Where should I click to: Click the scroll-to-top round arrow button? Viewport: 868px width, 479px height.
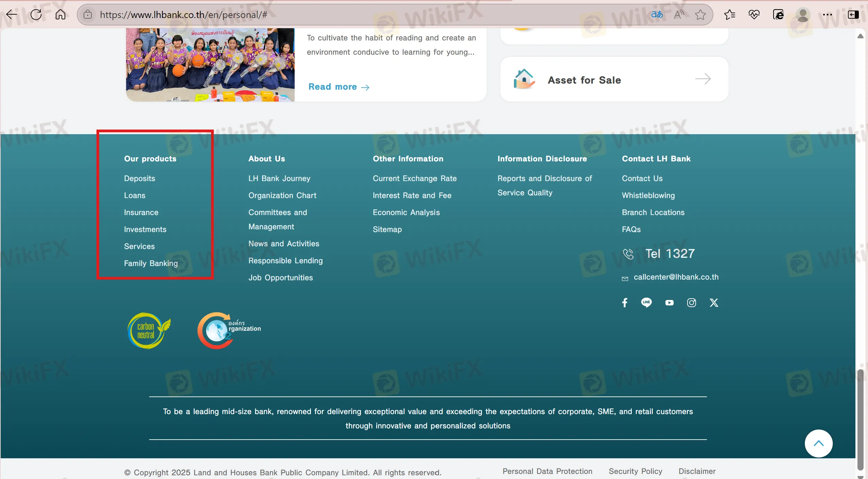pyautogui.click(x=818, y=443)
